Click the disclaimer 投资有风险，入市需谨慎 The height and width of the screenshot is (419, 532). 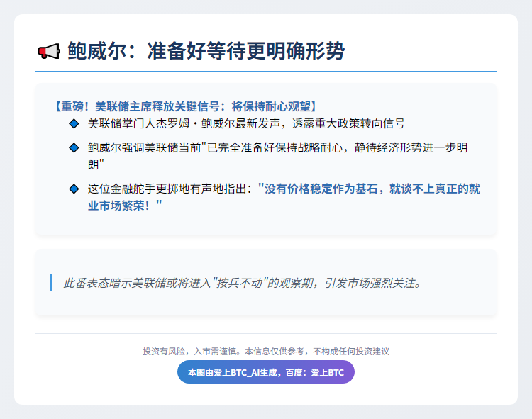click(x=266, y=352)
